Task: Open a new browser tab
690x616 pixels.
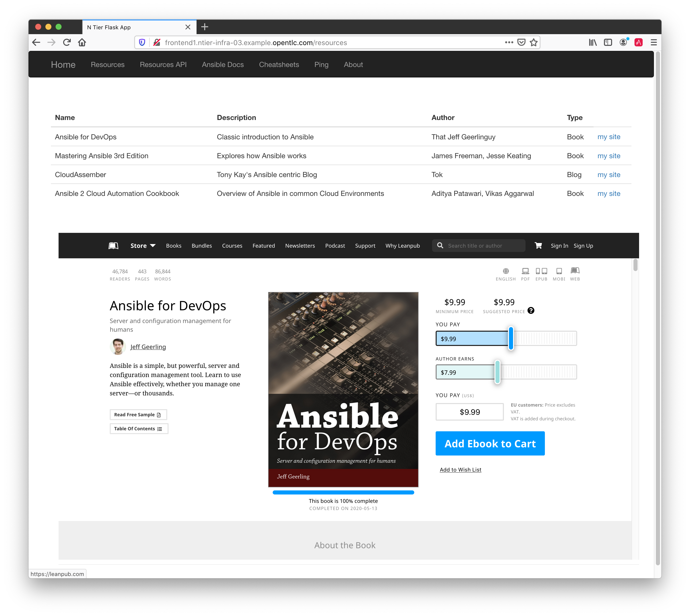Action: pos(205,27)
